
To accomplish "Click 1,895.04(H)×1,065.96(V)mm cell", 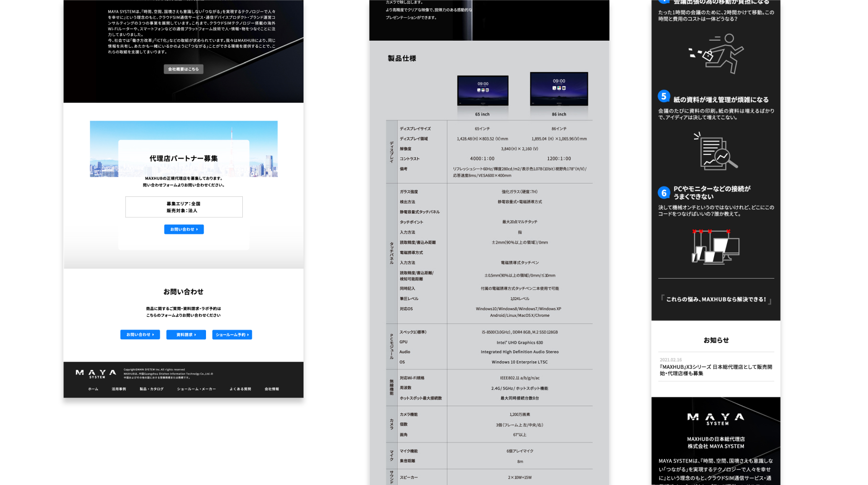I will pyautogui.click(x=559, y=139).
